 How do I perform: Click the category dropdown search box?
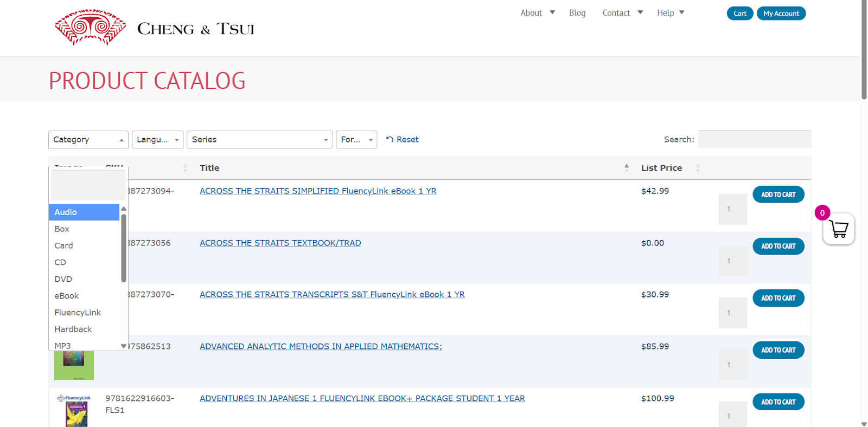(88, 185)
